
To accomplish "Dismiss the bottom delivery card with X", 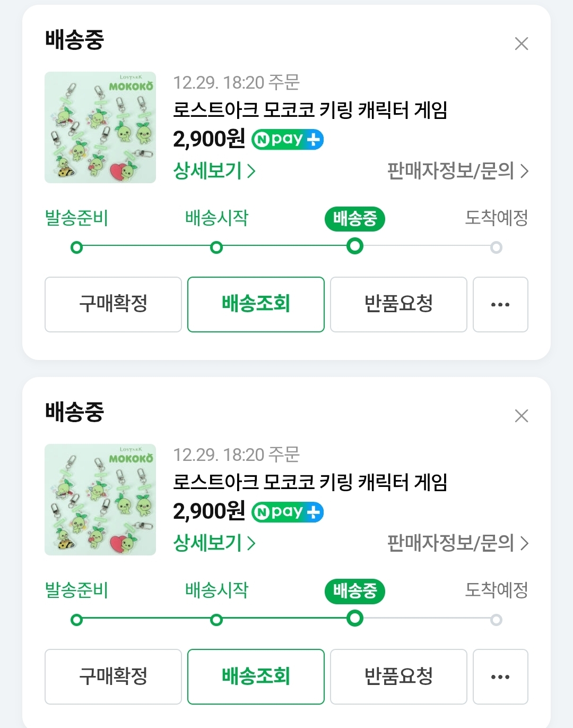I will (x=522, y=416).
